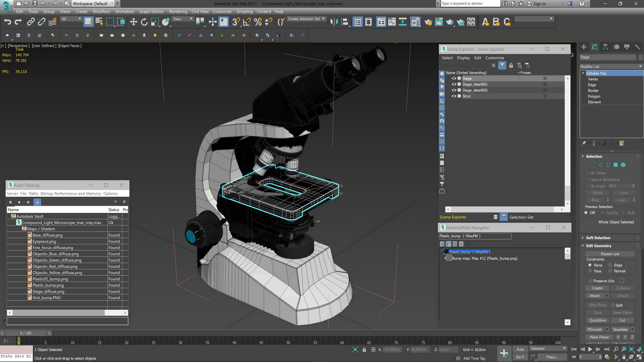
Task: Click the QuickSlice button
Action: click(x=597, y=320)
